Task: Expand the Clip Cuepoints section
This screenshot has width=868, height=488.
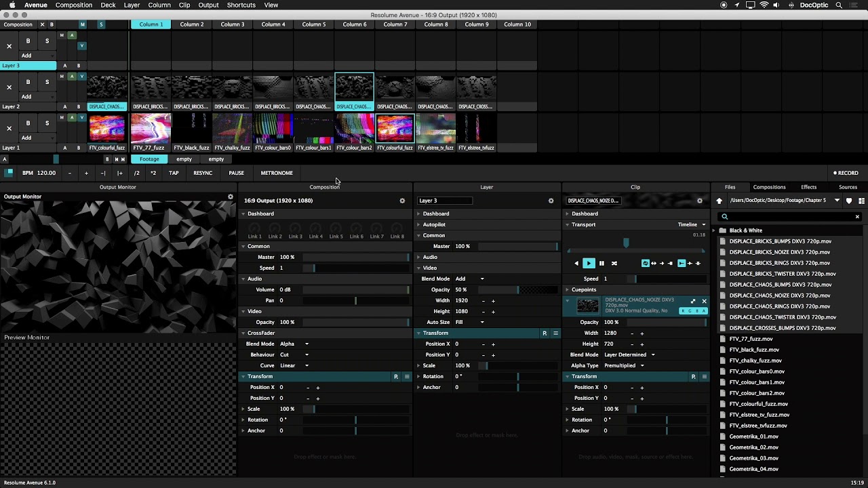Action: pos(568,289)
